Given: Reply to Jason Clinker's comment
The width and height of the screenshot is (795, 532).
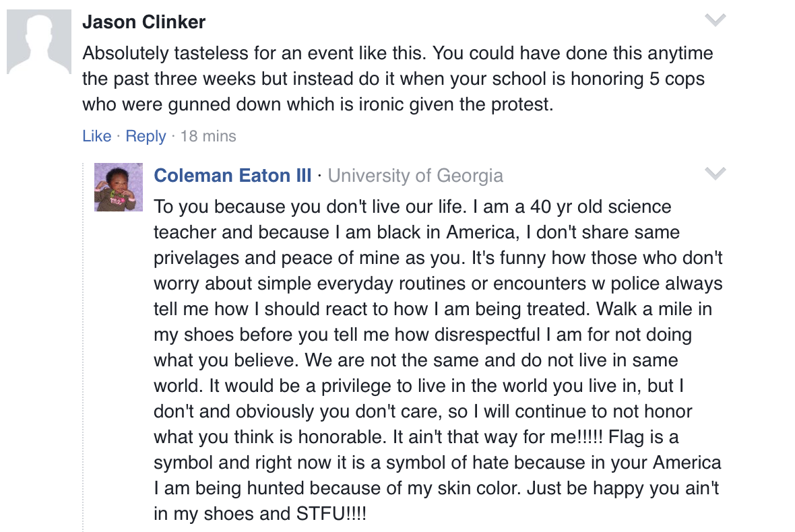Looking at the screenshot, I should (146, 136).
